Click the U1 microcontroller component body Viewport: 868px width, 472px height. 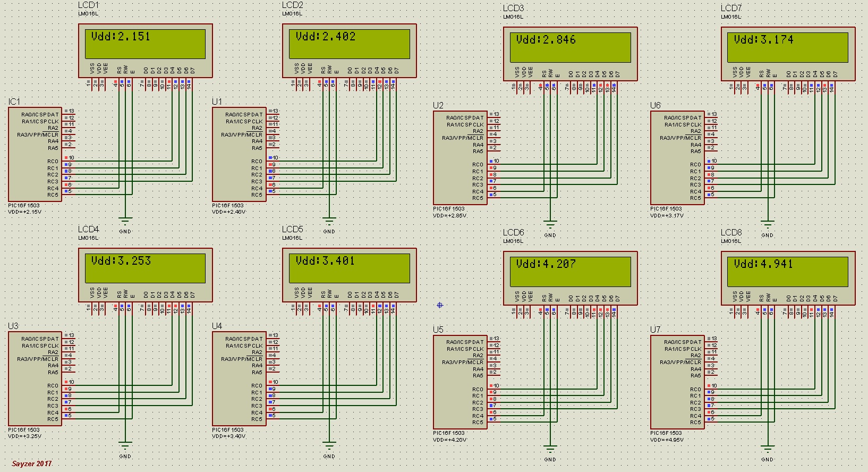coord(239,154)
